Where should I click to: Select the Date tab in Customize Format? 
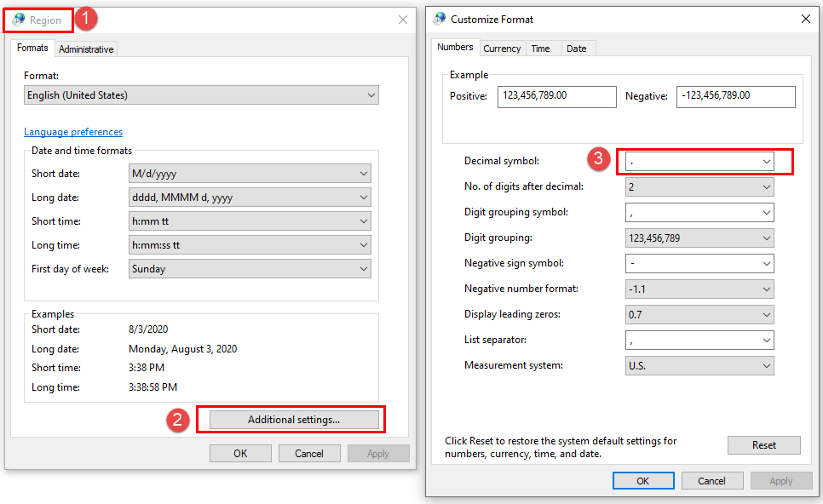click(x=578, y=49)
